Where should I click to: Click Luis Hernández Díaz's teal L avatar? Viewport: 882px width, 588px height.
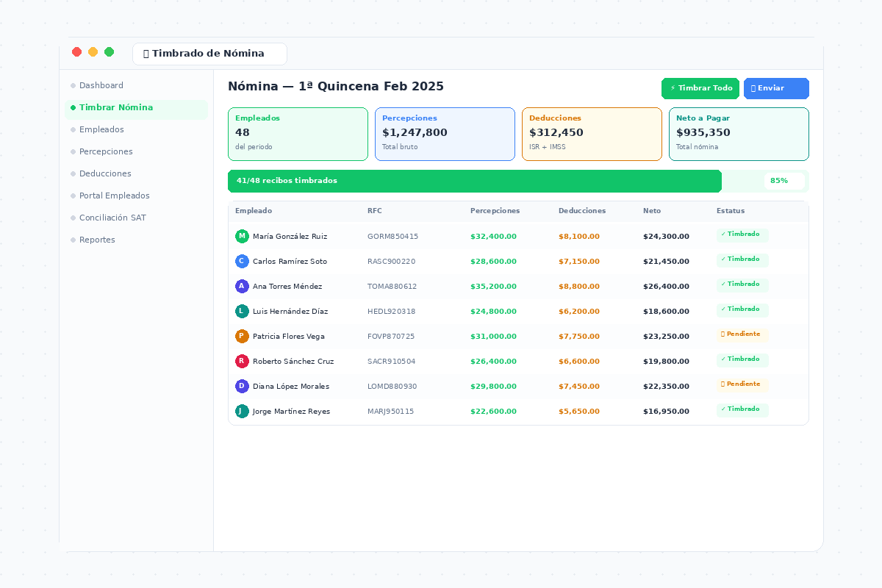(x=242, y=311)
